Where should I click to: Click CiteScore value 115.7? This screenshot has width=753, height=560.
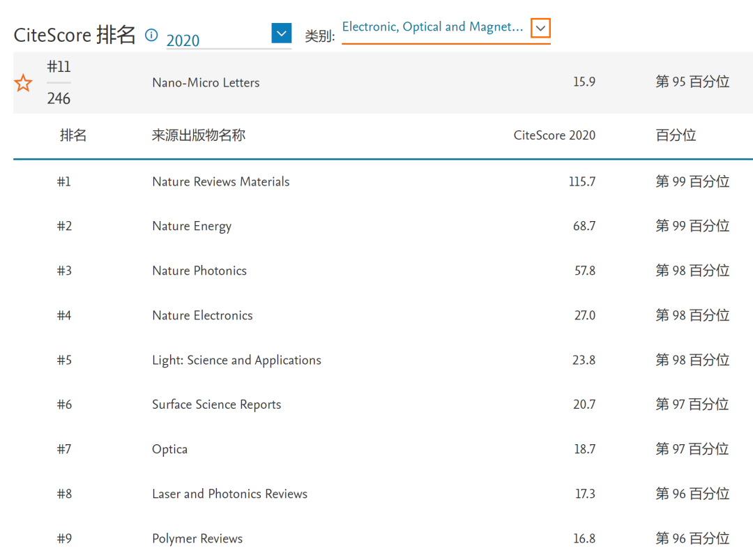click(582, 181)
